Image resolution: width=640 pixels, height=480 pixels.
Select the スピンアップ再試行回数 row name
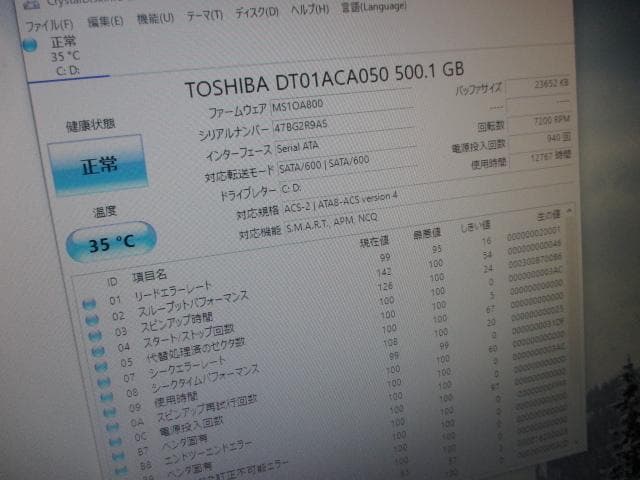tap(207, 408)
